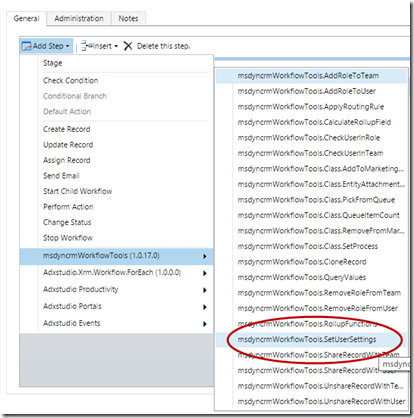The width and height of the screenshot is (414, 418).
Task: Select msdyncrmWorkflowTools.Class.EntityAttachment... item
Action: 321,184
